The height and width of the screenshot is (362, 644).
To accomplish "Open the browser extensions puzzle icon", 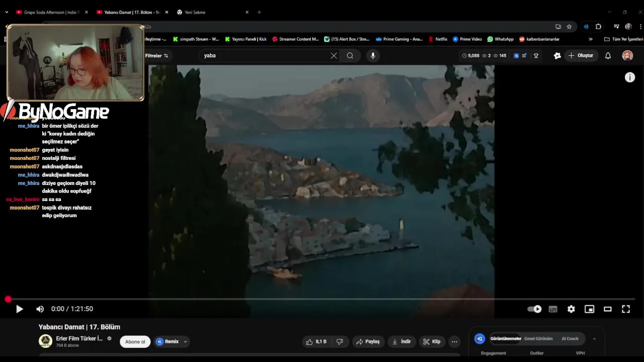I will coord(598,27).
